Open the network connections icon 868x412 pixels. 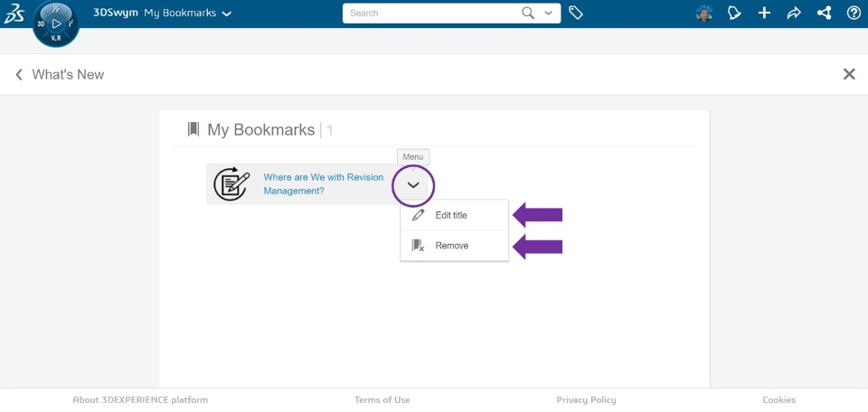coord(824,14)
